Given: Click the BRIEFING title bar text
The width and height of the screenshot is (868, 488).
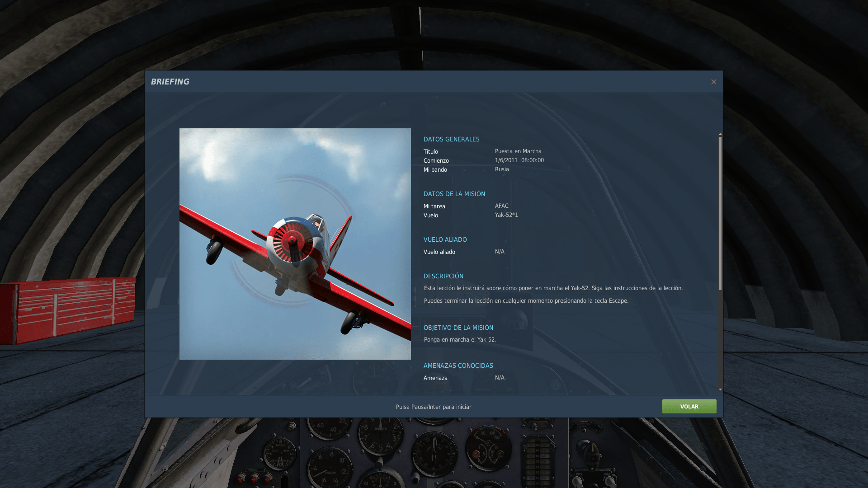Looking at the screenshot, I should [x=170, y=82].
